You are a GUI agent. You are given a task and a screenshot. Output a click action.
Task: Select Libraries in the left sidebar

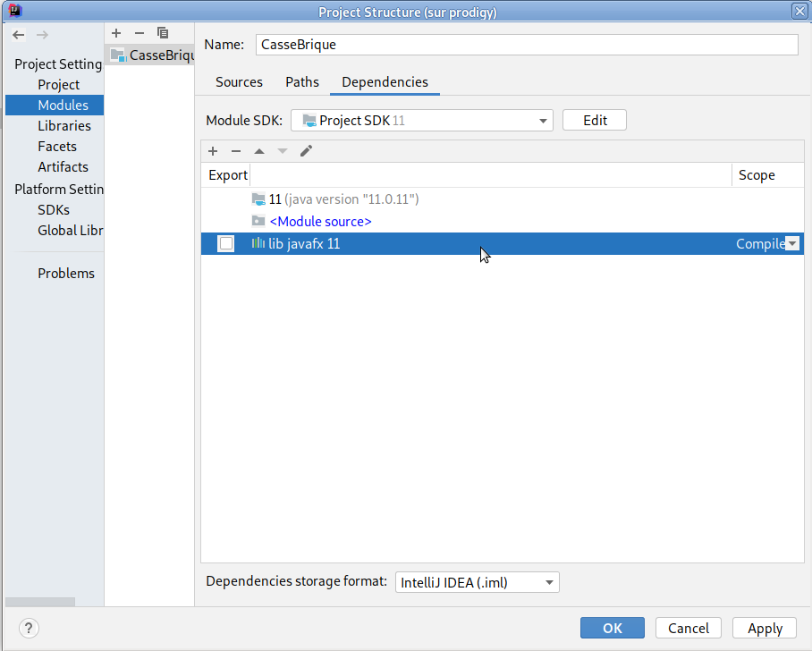pos(64,126)
